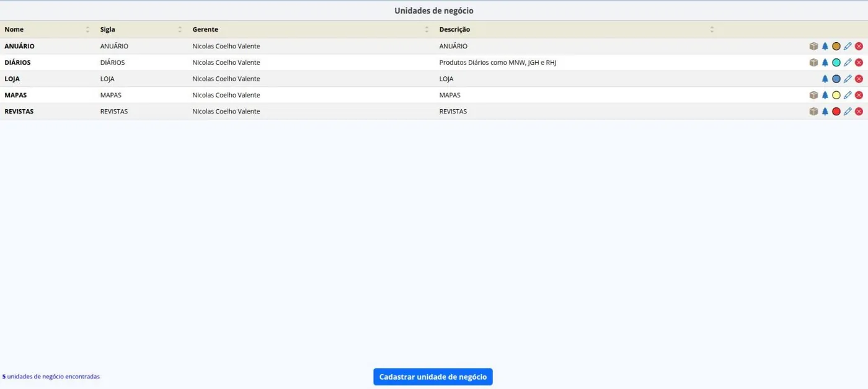Open the package box icon for ANUÁRIO
Viewport: 868px width, 389px height.
coord(813,46)
